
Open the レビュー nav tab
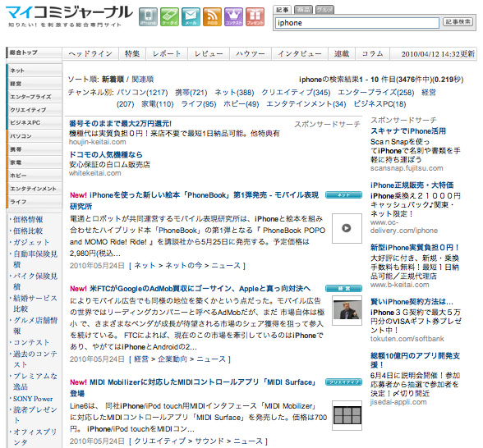coord(209,53)
